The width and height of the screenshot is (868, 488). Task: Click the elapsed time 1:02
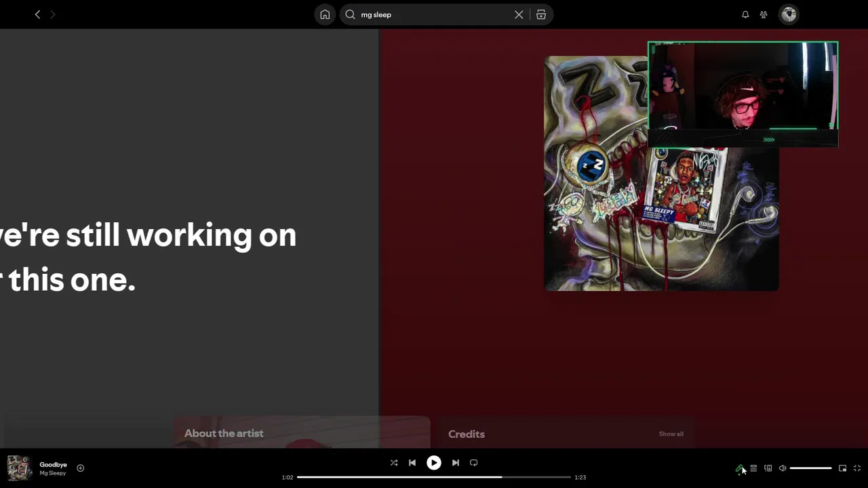click(288, 477)
